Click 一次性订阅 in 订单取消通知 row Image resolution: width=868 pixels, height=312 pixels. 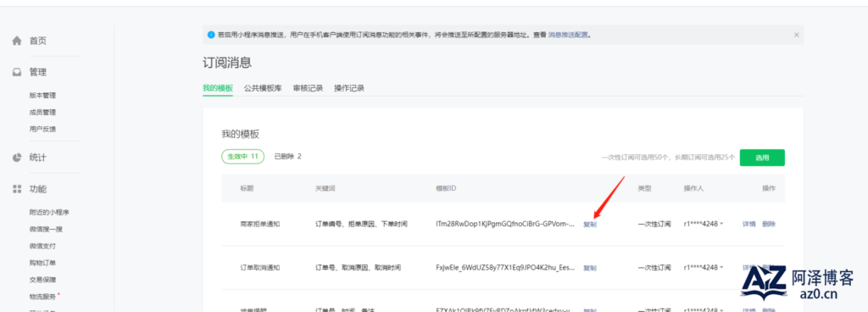coord(654,268)
